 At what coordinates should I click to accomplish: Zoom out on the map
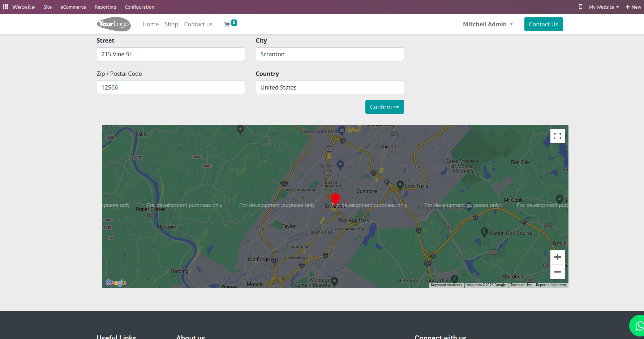(x=557, y=272)
